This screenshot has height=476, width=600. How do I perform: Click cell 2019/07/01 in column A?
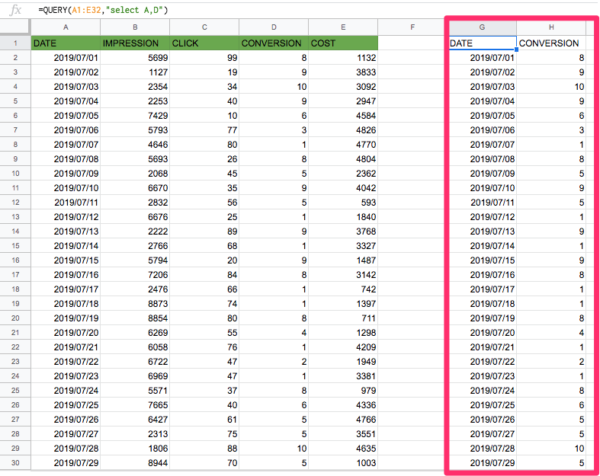tap(65, 58)
